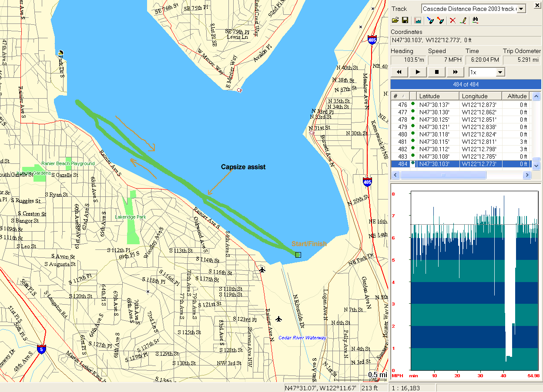The width and height of the screenshot is (543, 392).
Task: Click the red-arrow GPS device transfer icon
Action: click(440, 20)
